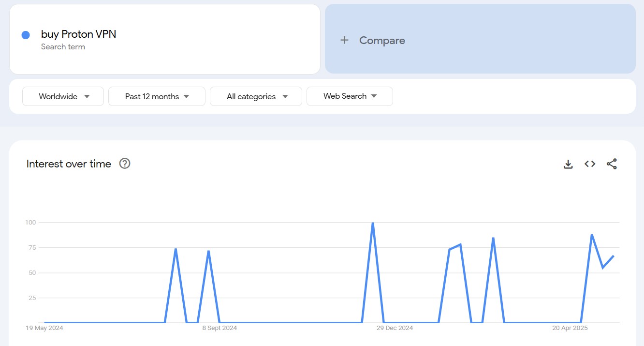Open the embed code icon
The height and width of the screenshot is (346, 644).
tap(590, 164)
